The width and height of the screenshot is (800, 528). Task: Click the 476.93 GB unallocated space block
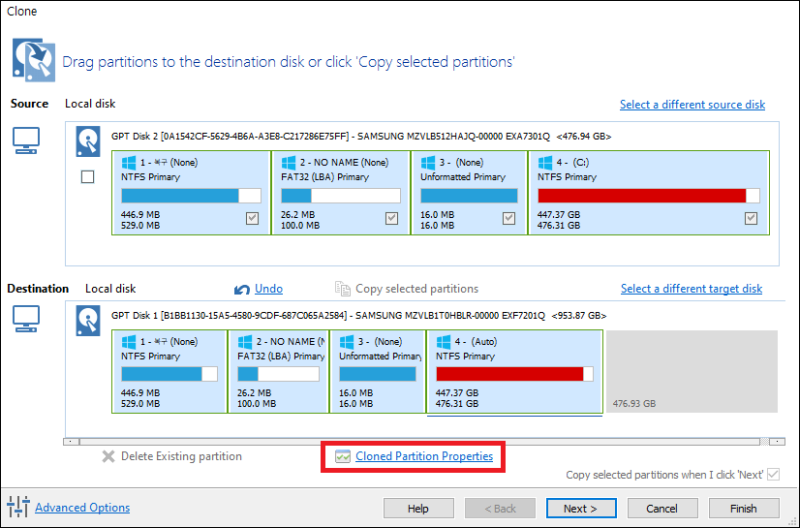coord(691,371)
